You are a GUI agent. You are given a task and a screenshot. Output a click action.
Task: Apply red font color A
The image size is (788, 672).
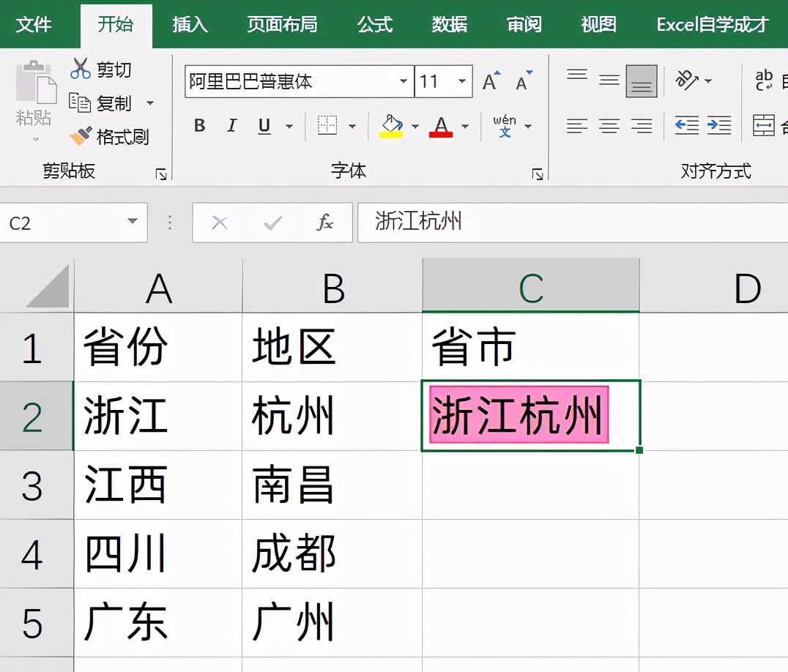click(x=441, y=126)
